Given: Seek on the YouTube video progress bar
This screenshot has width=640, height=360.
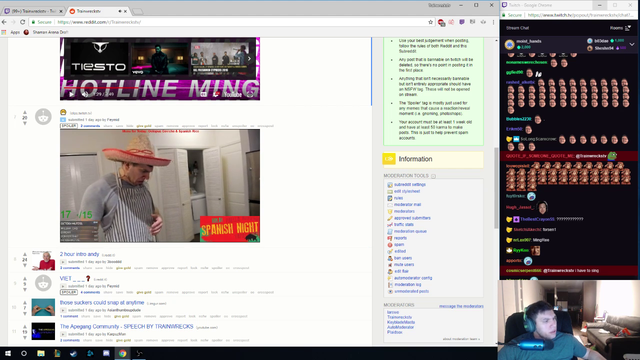Looking at the screenshot, I should (x=160, y=88).
